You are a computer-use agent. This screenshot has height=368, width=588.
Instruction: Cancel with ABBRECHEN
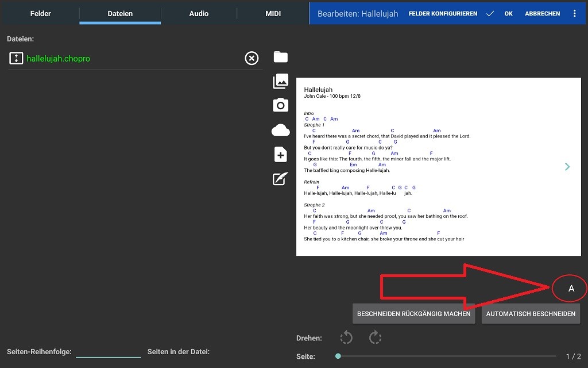(x=542, y=14)
